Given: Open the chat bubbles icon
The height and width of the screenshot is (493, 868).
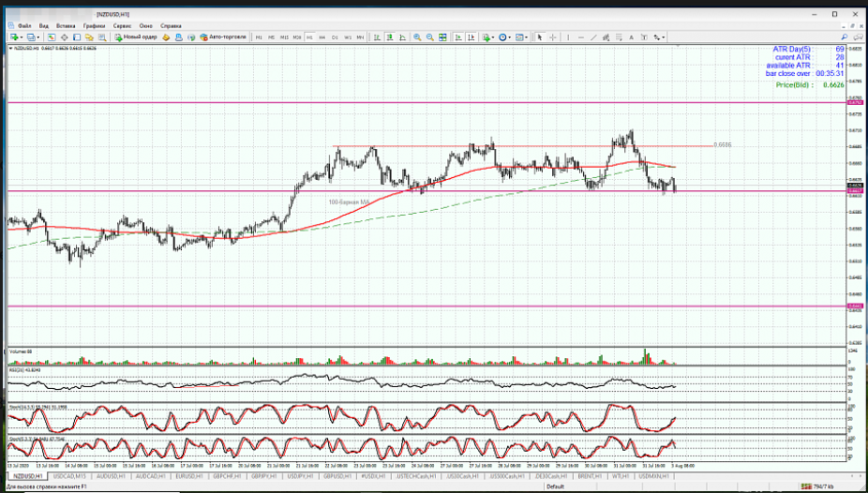Looking at the screenshot, I should coord(857,37).
